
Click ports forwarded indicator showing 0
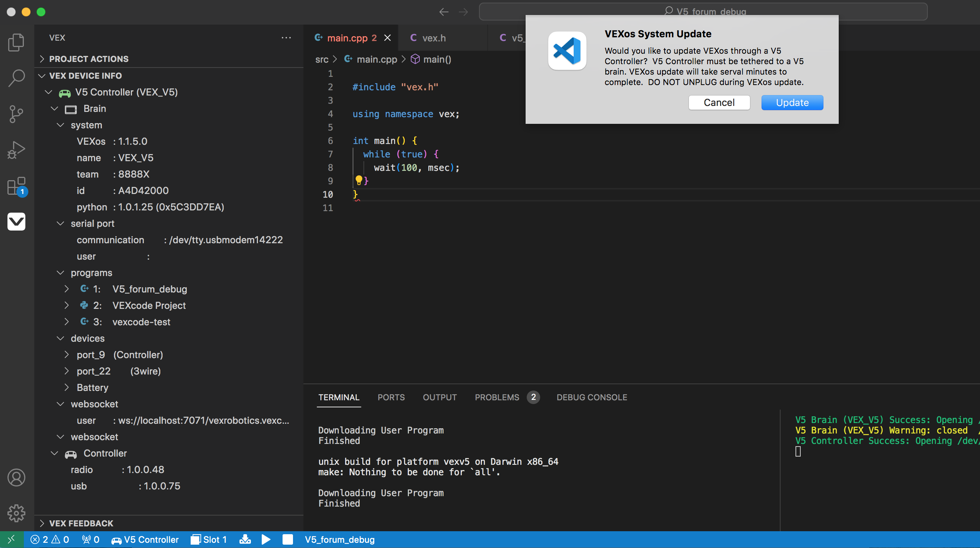click(x=91, y=540)
